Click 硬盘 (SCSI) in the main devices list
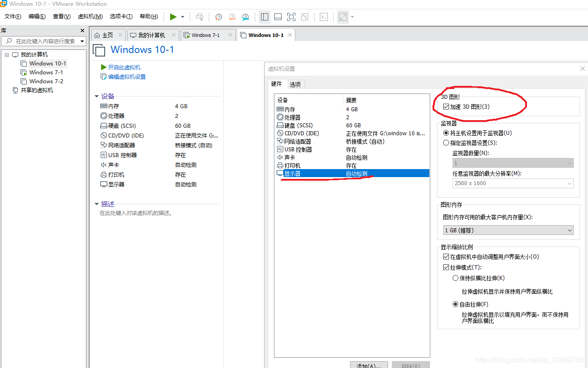The width and height of the screenshot is (588, 368). point(118,126)
